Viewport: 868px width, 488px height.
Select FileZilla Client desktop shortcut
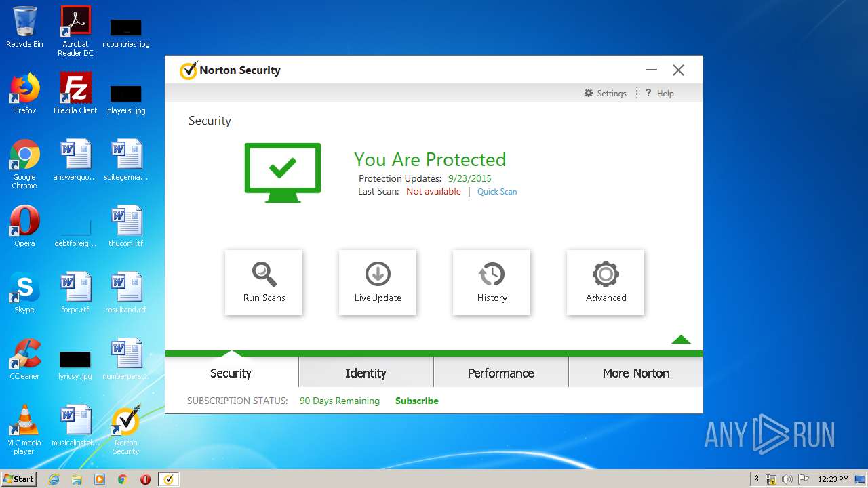pyautogui.click(x=75, y=94)
